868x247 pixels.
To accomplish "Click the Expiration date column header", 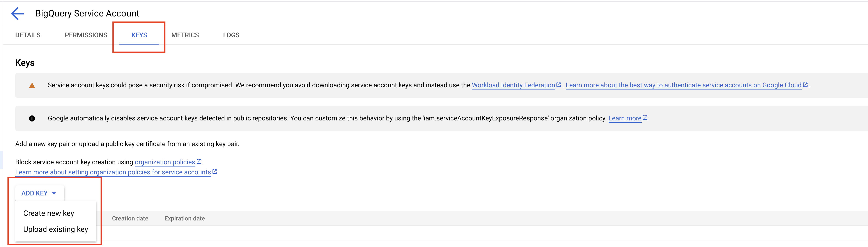I will click(184, 218).
